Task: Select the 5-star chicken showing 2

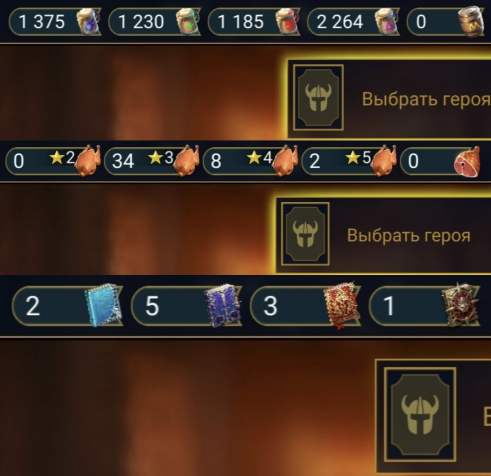Action: [x=349, y=161]
